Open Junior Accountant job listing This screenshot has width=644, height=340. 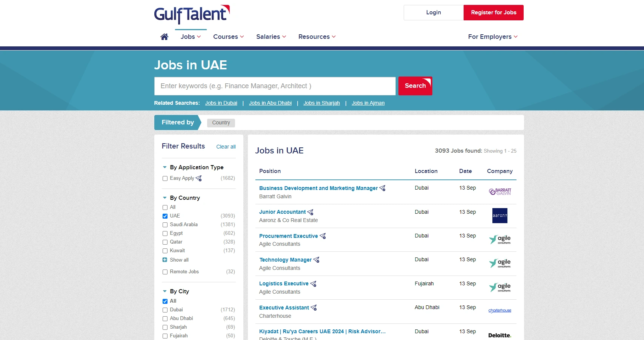[x=282, y=212]
